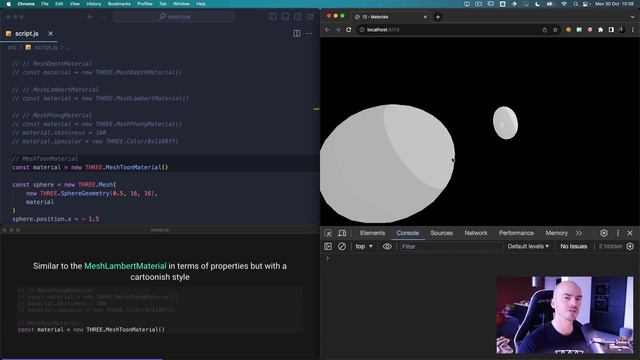
Task: Click the 2 hidden messages label
Action: 610,246
